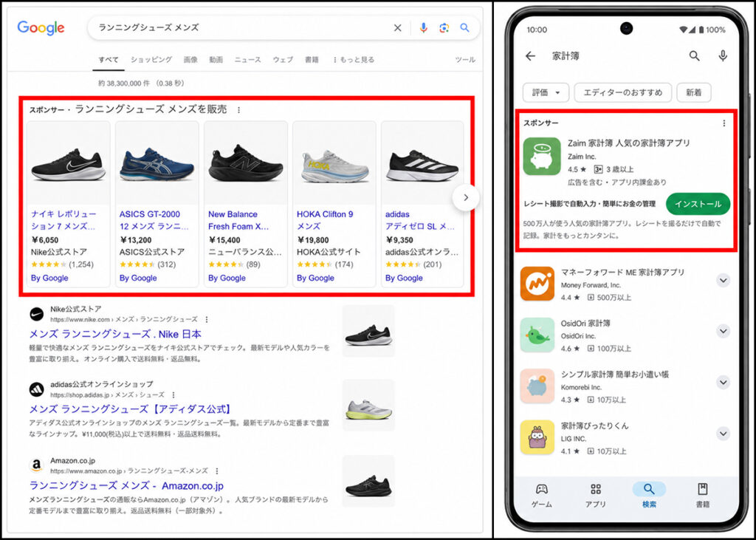Tap the Play Store search magnifier icon

click(694, 56)
